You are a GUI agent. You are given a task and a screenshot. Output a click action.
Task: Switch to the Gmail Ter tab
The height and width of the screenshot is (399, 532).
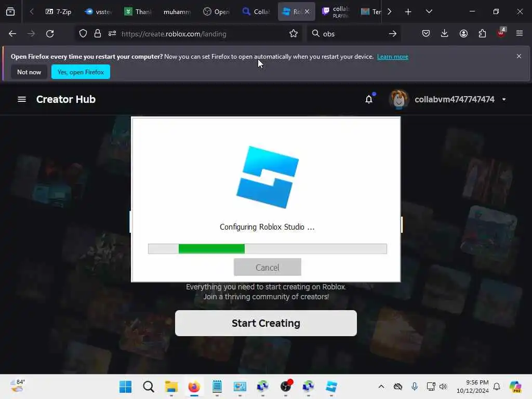click(x=370, y=11)
